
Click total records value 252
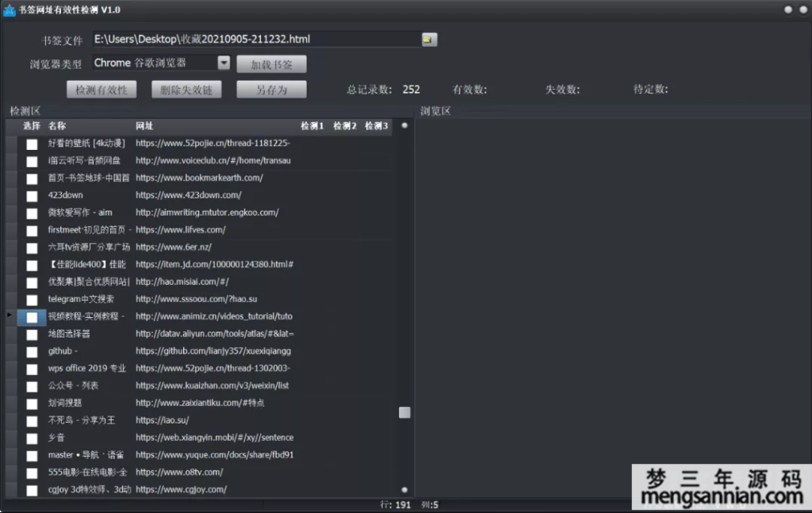(x=412, y=90)
